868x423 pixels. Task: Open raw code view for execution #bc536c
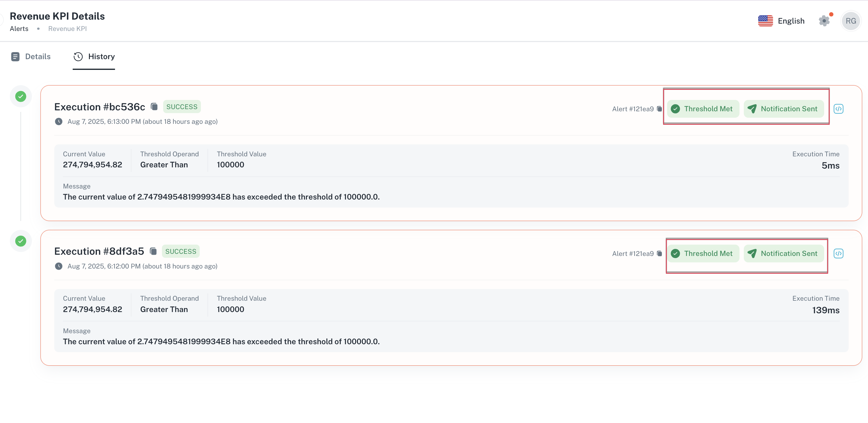tap(838, 109)
